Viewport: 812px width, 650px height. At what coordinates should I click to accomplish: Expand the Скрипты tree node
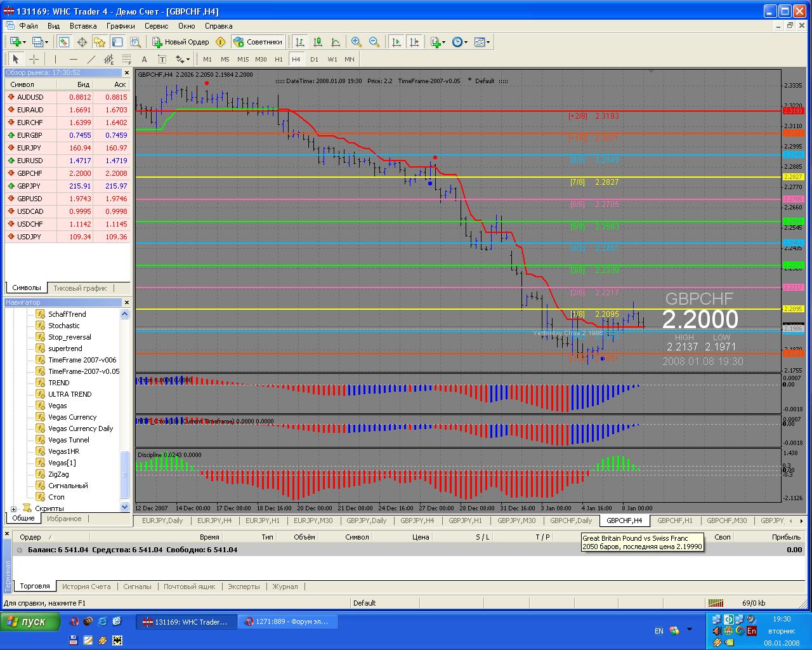(14, 508)
